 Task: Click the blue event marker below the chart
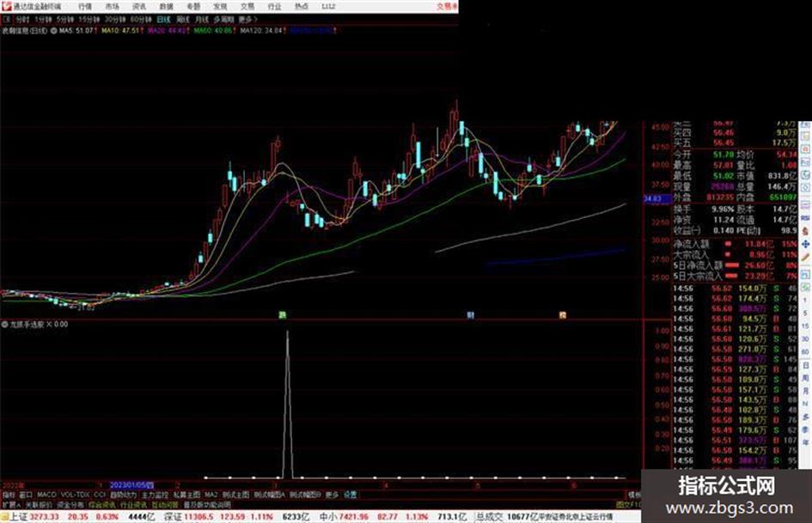(470, 315)
